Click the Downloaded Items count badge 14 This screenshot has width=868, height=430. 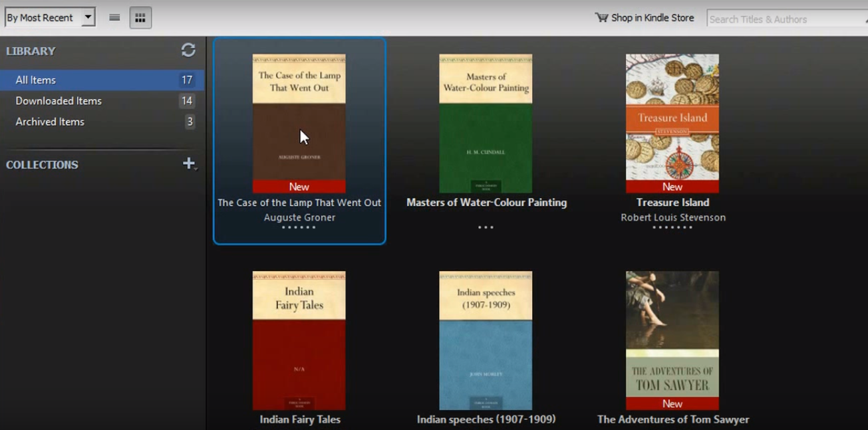[187, 101]
